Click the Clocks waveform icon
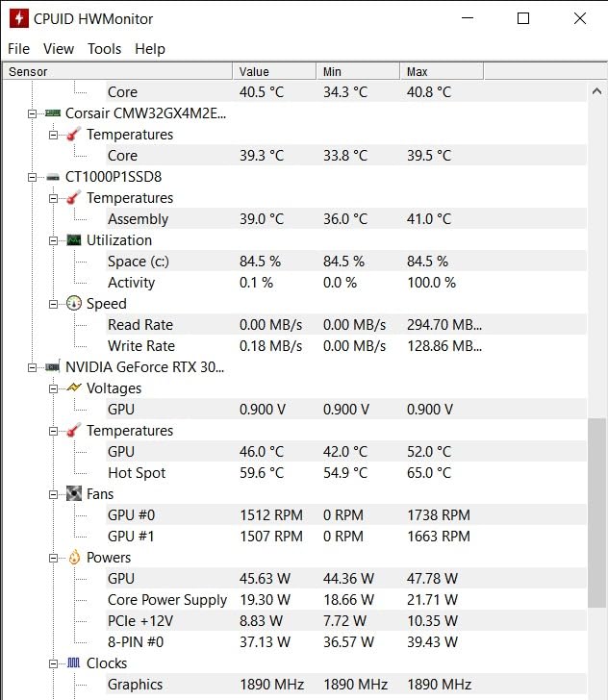Screen dimensions: 608x700 point(74,663)
